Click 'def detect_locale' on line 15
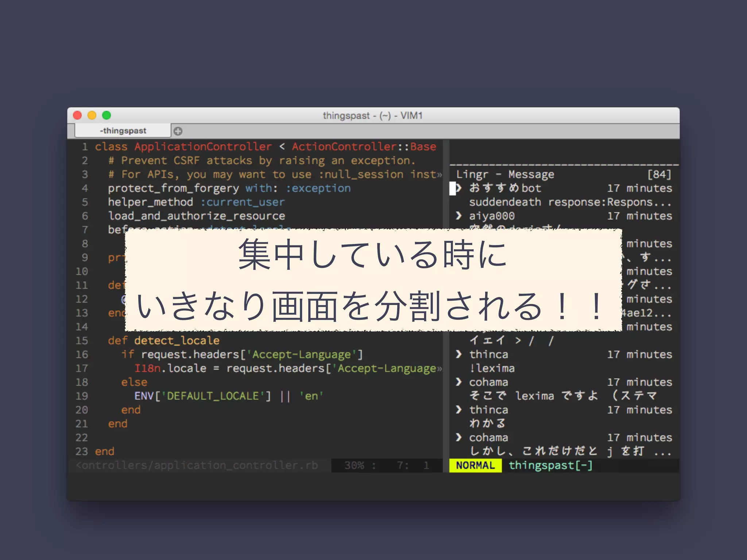747x560 pixels. (x=164, y=341)
